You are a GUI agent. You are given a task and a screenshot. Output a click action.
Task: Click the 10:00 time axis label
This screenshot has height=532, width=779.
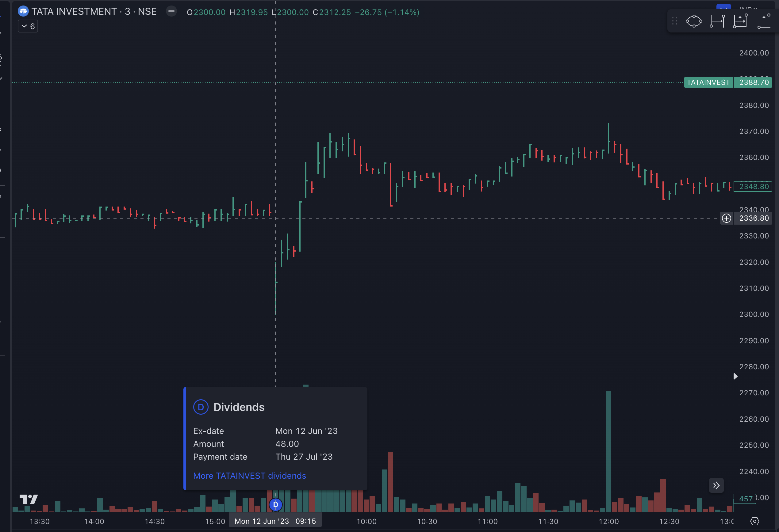[366, 521]
